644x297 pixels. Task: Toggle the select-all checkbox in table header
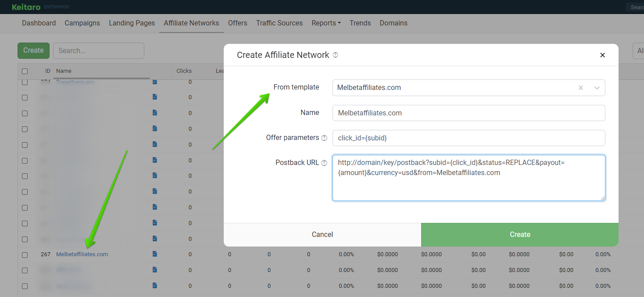25,71
